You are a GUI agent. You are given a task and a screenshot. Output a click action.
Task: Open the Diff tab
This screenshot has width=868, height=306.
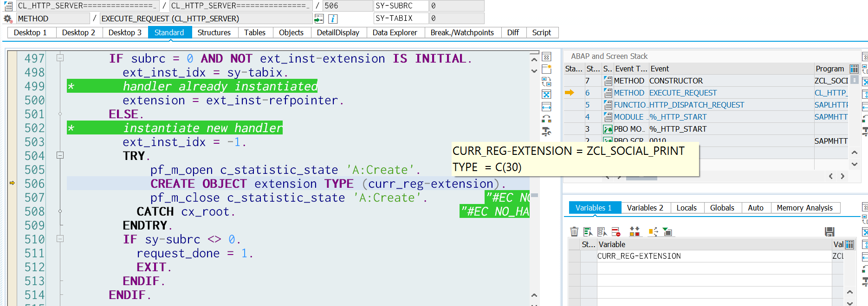pos(513,32)
